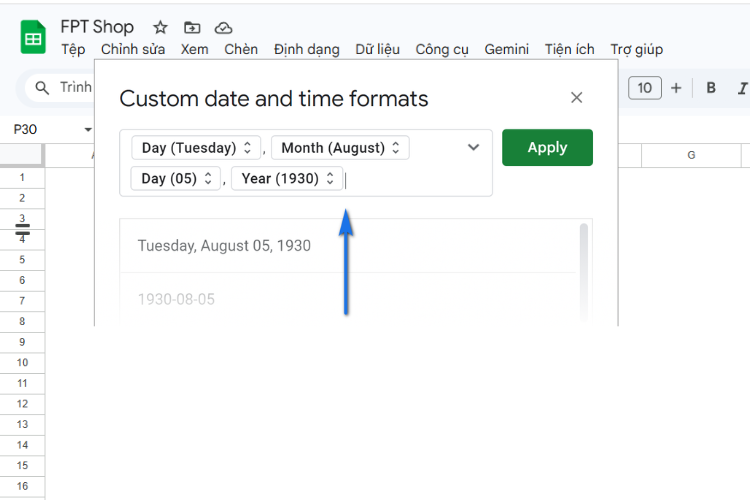Check the cloud save status icon

click(223, 28)
